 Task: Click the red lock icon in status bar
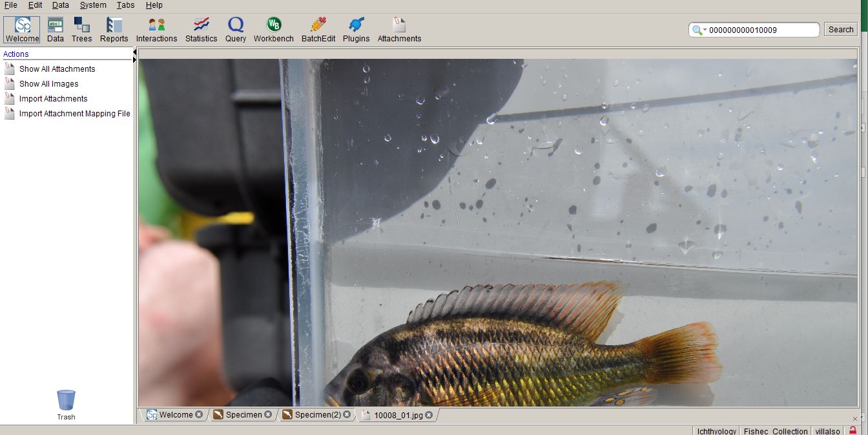(852, 430)
